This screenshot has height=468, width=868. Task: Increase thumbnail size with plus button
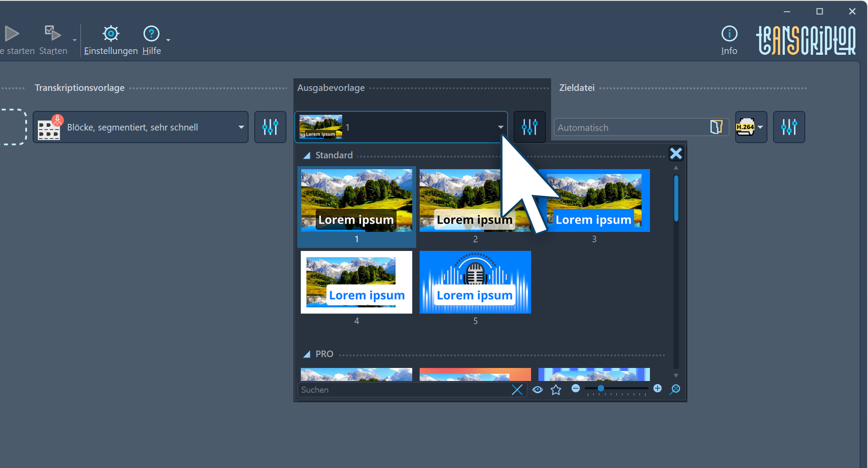657,388
